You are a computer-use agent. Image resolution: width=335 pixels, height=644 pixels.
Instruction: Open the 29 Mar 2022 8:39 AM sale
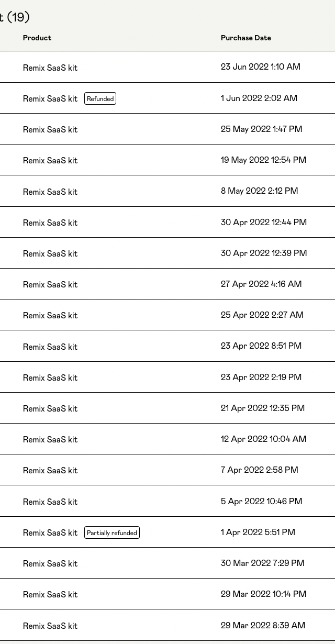167,625
